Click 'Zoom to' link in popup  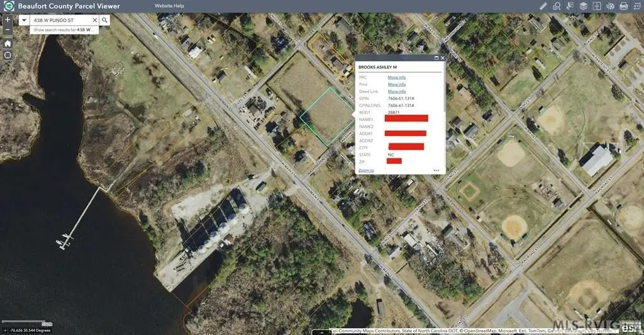(366, 170)
